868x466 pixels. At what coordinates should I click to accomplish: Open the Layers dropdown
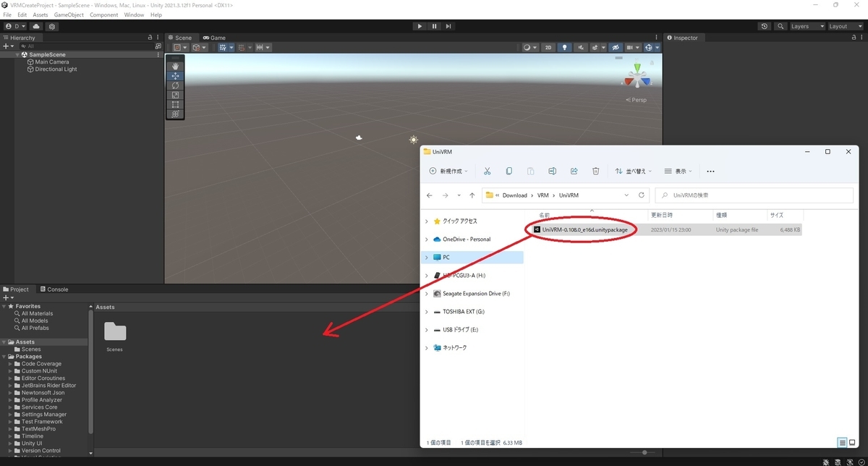click(x=807, y=26)
